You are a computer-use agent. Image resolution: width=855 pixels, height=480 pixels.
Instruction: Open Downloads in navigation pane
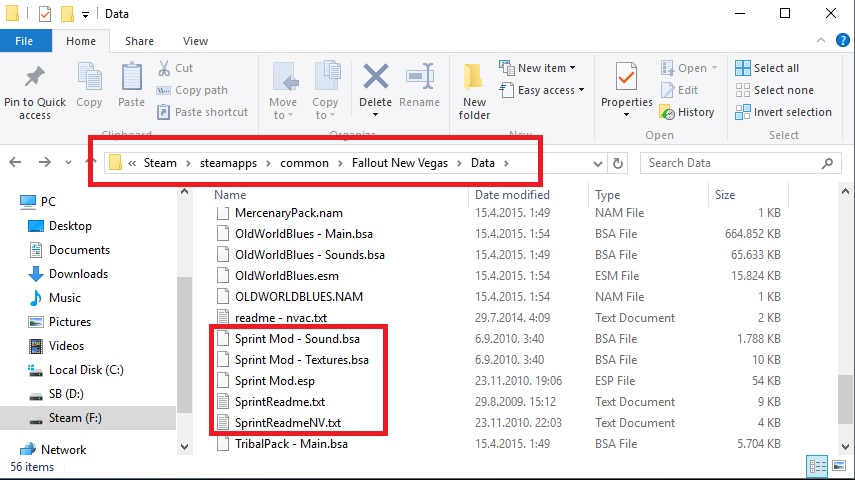(x=68, y=274)
